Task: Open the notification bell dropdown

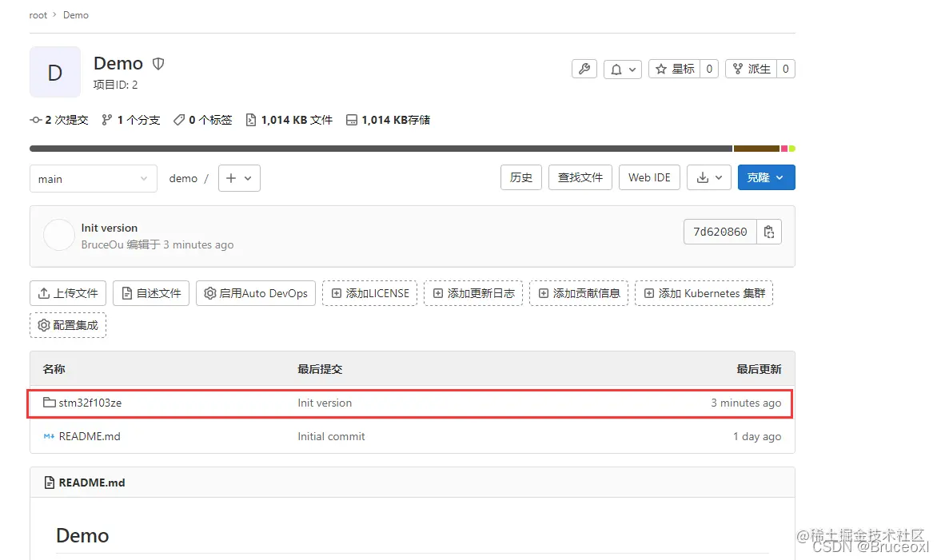Action: [x=622, y=69]
